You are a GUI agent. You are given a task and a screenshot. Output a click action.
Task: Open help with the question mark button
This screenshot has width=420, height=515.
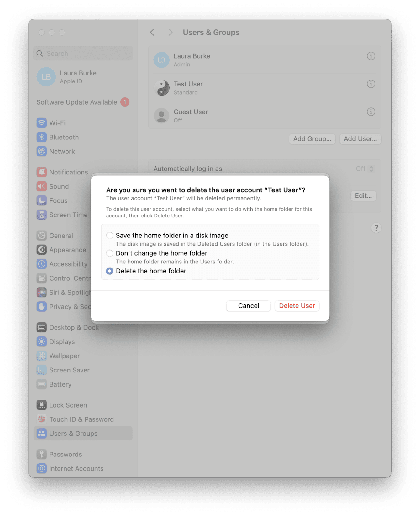[376, 228]
